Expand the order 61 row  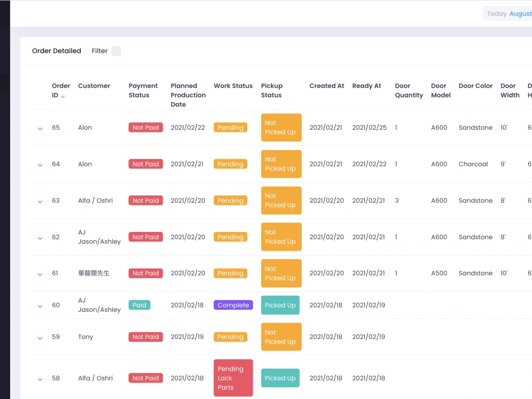[40, 273]
